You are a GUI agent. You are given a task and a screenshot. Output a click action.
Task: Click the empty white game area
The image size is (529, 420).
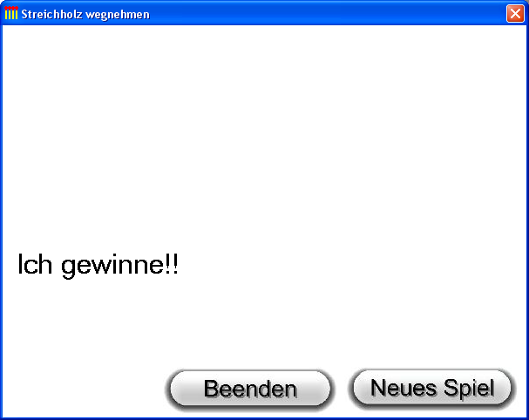click(265, 135)
